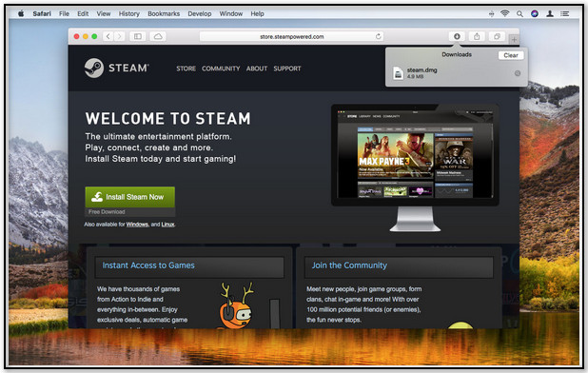
Task: Reveal steam.dmg in Finder magnifier icon
Action: point(518,73)
